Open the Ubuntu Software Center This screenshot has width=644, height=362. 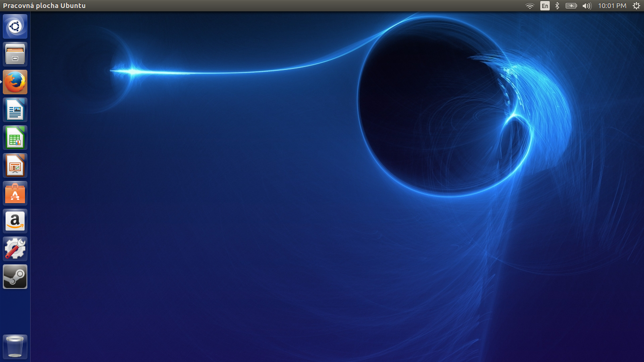point(15,193)
